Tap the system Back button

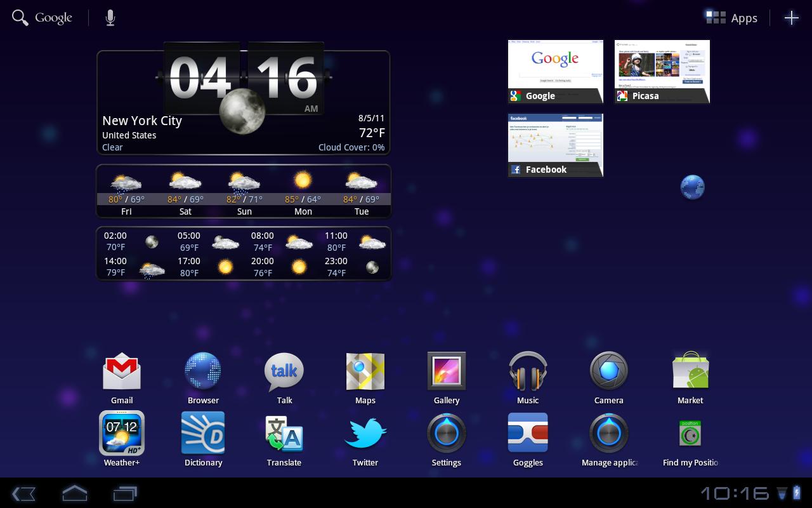tap(24, 493)
